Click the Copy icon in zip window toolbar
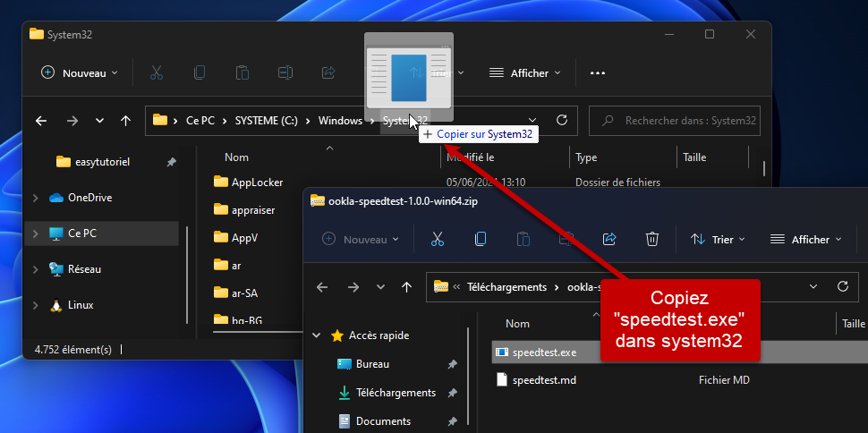This screenshot has width=868, height=433. point(481,239)
